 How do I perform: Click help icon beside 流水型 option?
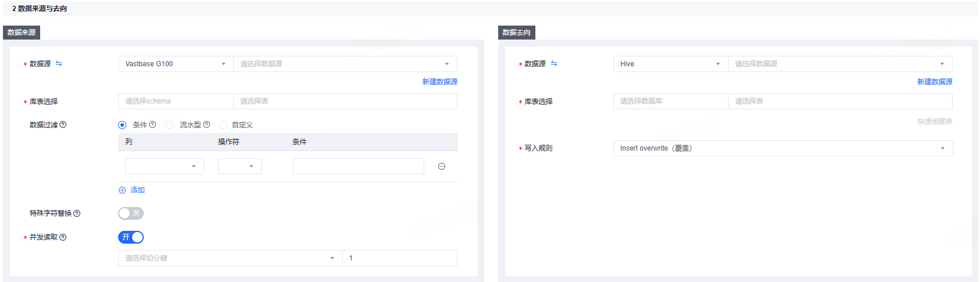pos(207,124)
